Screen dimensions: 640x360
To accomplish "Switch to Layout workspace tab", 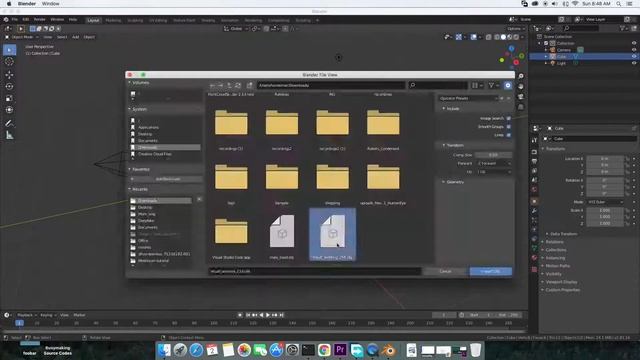I will point(93,20).
